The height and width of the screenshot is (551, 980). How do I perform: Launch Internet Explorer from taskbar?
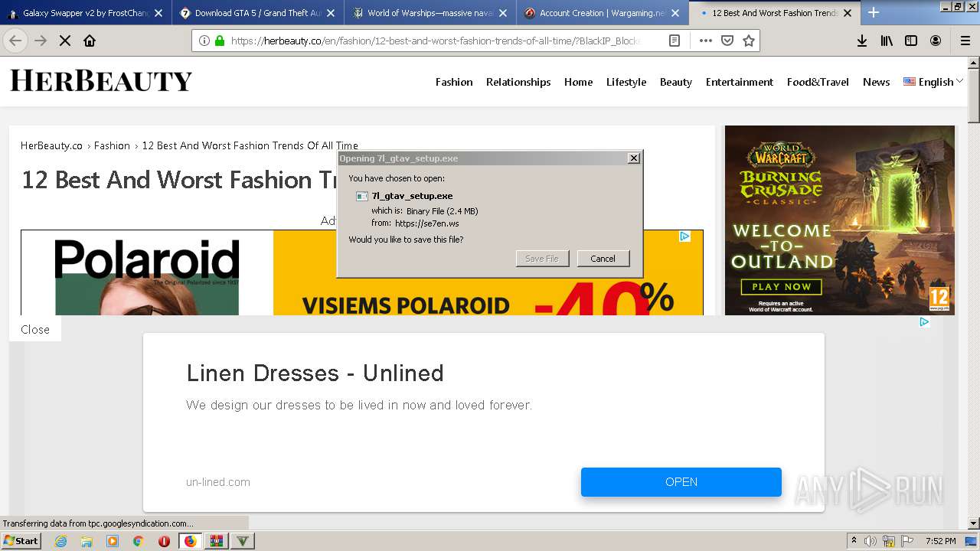click(x=61, y=541)
